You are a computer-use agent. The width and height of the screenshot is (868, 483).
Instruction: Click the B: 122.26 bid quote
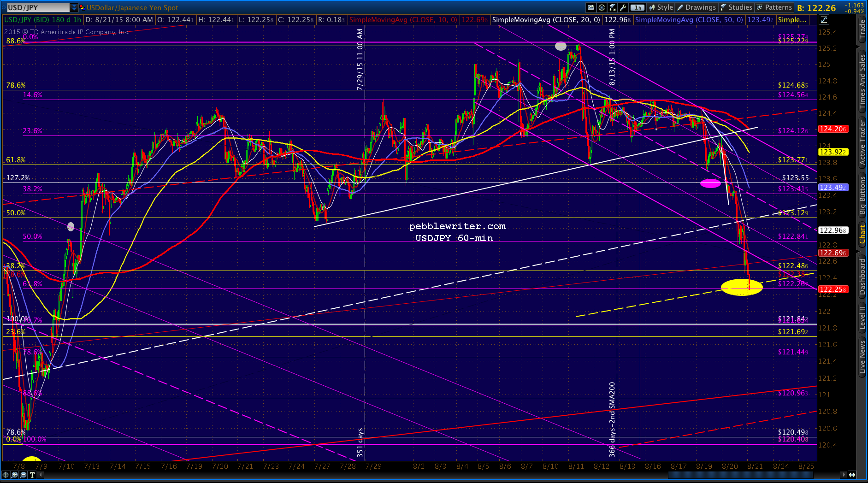pyautogui.click(x=816, y=8)
